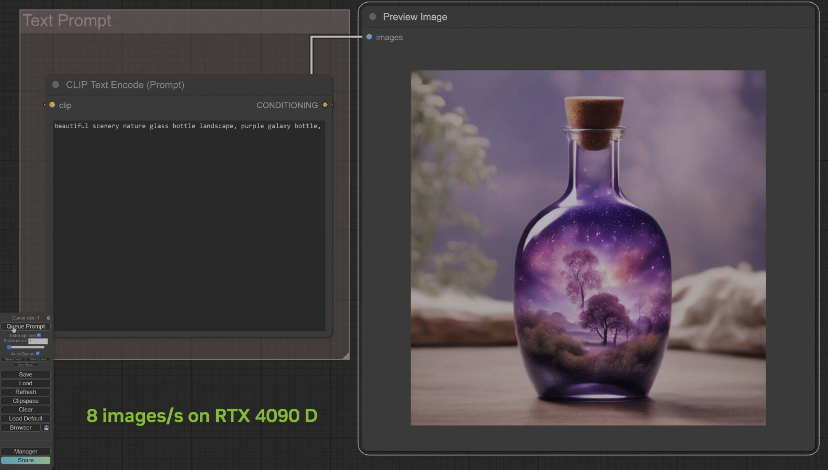Viewport: 828px width, 470px height.
Task: Collapse the Preview Image node
Action: (373, 17)
